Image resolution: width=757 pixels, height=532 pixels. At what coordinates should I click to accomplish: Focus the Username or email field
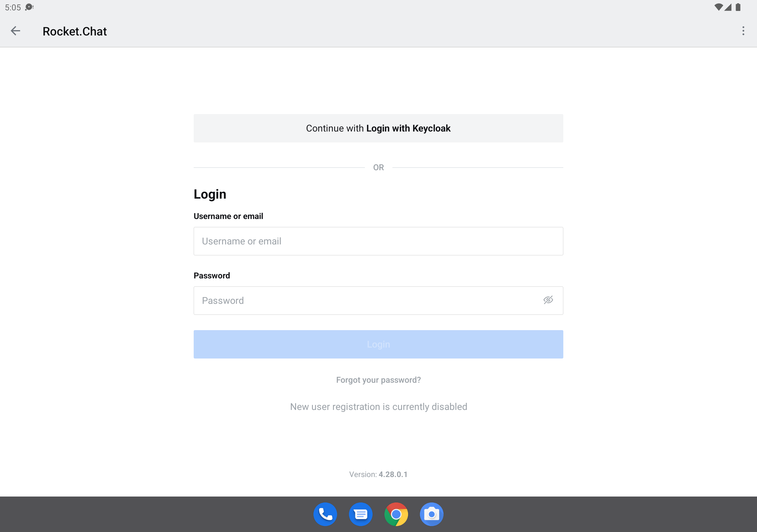tap(378, 241)
